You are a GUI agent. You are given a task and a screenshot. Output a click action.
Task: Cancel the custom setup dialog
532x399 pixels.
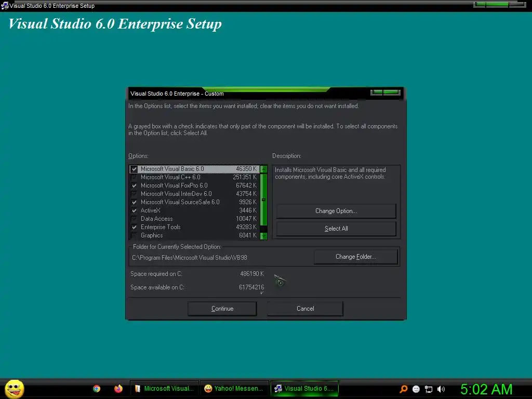point(305,309)
